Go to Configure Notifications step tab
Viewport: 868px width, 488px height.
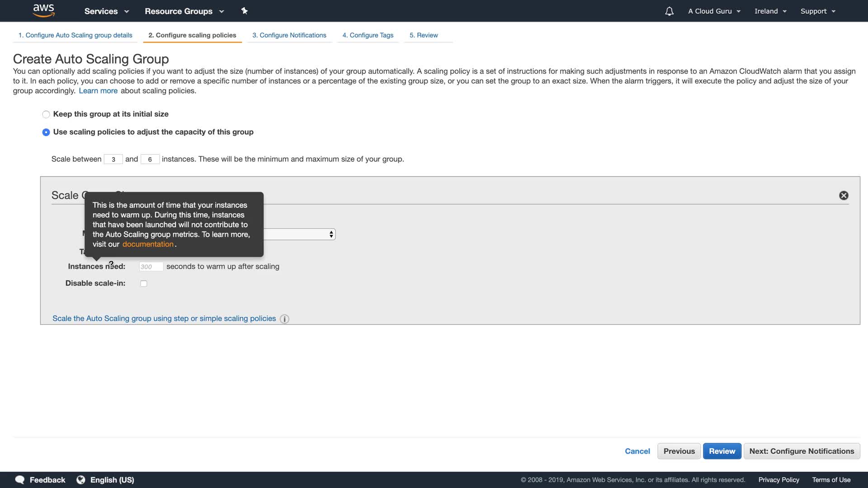[x=289, y=35]
